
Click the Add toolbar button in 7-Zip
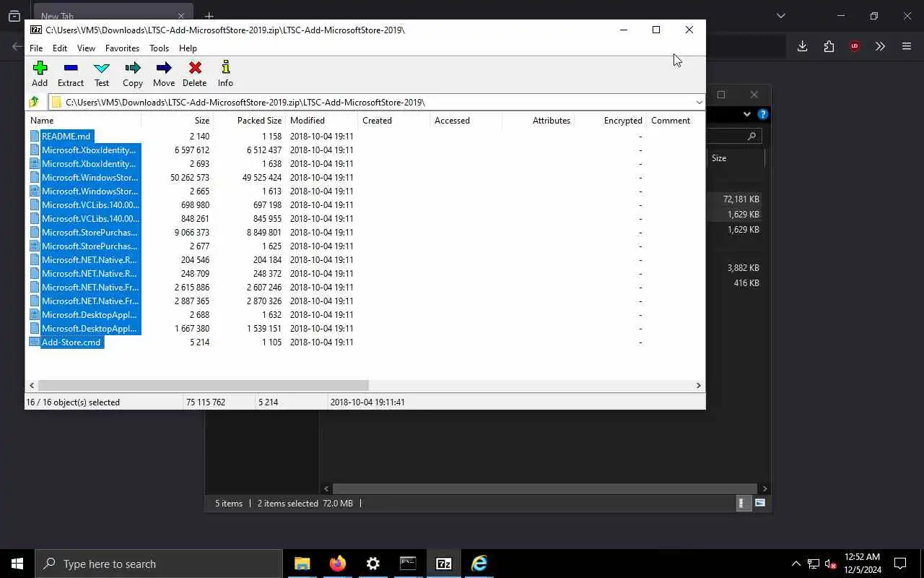40,74
